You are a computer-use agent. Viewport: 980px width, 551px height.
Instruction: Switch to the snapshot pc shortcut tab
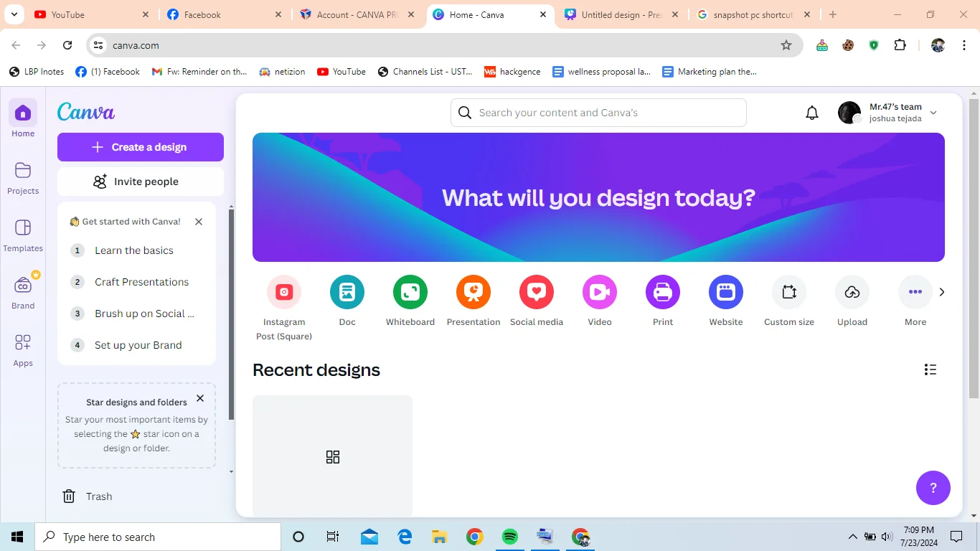pyautogui.click(x=755, y=14)
